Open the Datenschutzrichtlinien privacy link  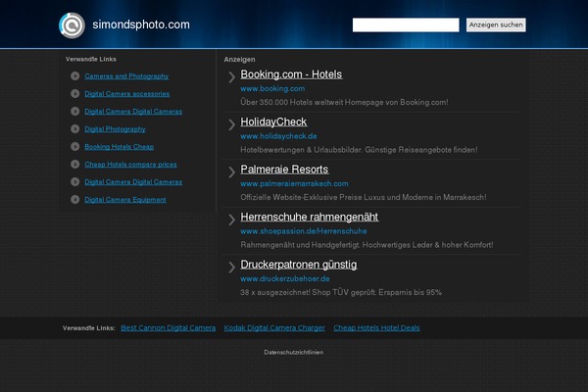[x=294, y=352]
